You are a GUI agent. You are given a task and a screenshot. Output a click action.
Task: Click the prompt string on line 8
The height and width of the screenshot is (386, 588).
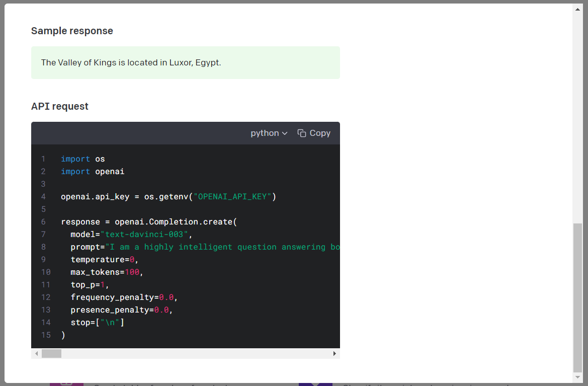point(223,247)
